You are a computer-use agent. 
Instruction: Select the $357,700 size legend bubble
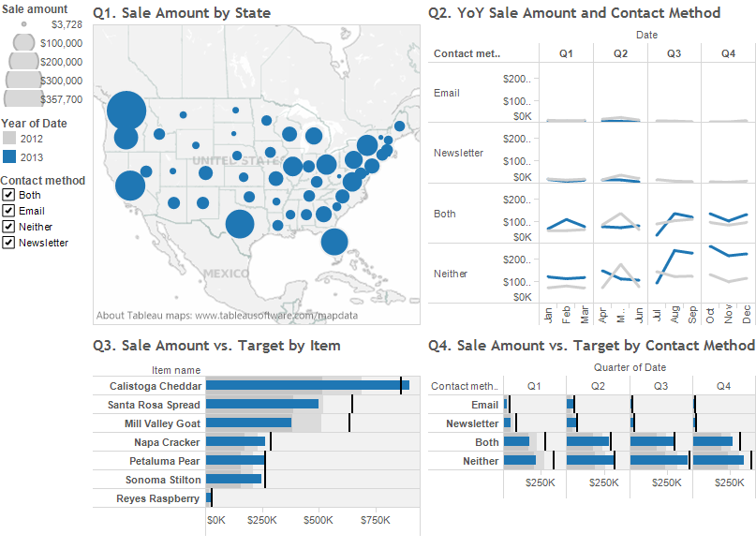pos(22,99)
